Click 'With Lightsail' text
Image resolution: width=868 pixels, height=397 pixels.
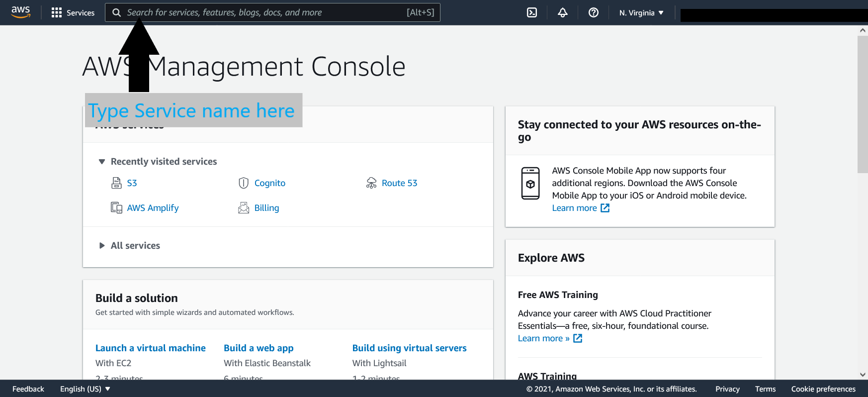point(379,363)
